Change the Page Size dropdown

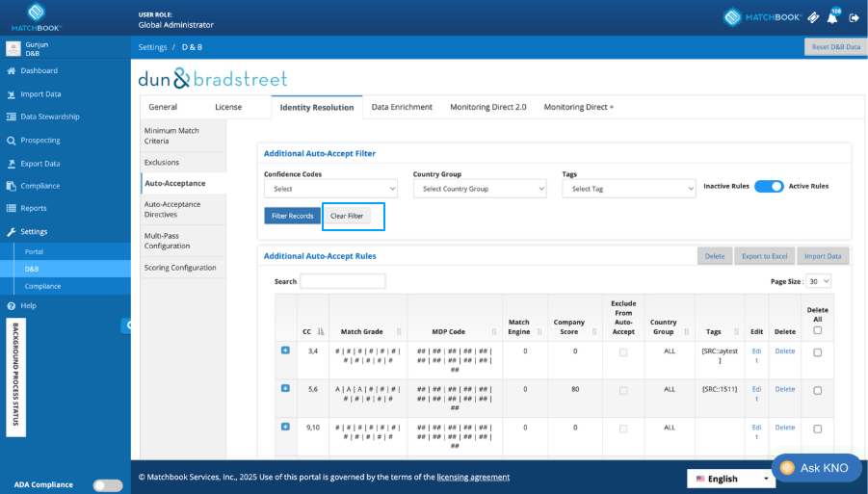point(818,281)
